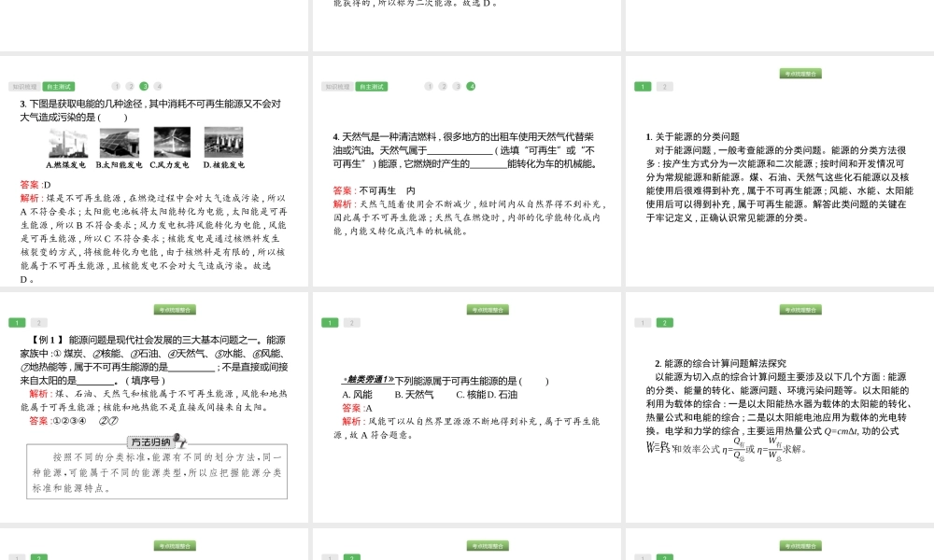Click active page 4 circle on question 4 slide
This screenshot has width=934, height=560.
[x=471, y=86]
